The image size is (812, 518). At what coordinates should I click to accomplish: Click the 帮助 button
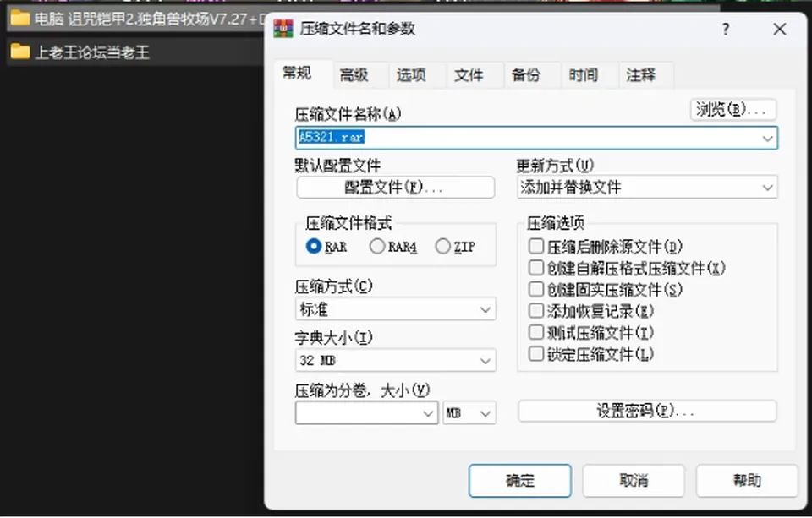point(747,481)
